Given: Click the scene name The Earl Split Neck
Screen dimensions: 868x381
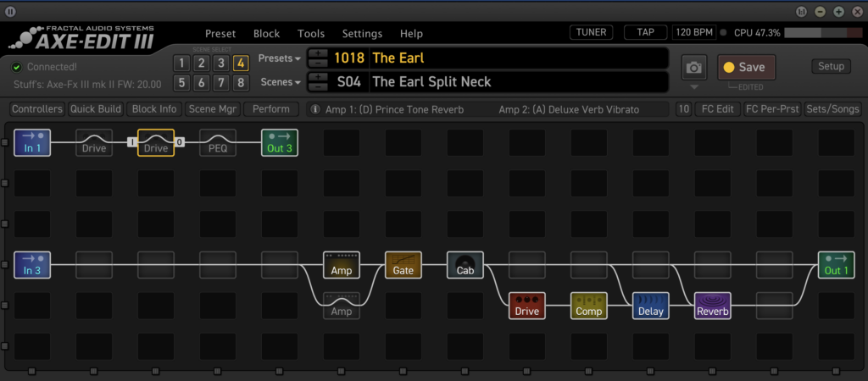Looking at the screenshot, I should coord(431,82).
